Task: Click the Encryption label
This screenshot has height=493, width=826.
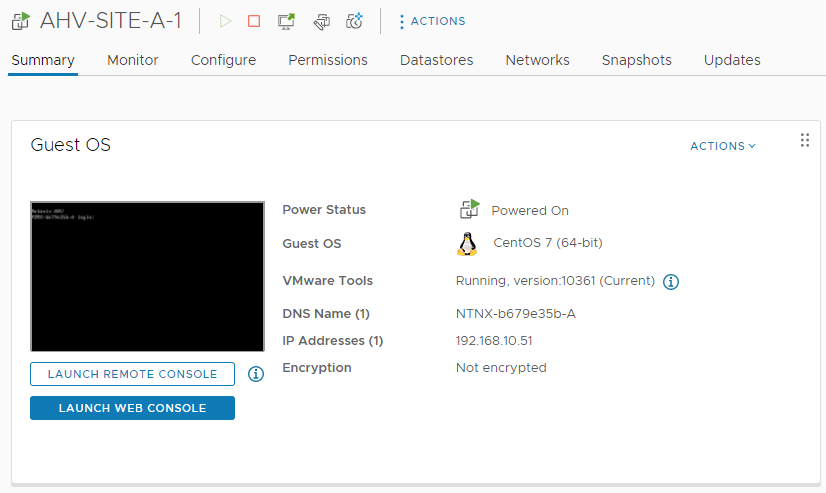Action: (x=317, y=368)
